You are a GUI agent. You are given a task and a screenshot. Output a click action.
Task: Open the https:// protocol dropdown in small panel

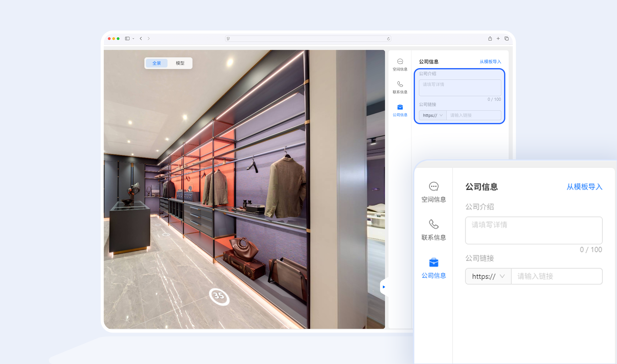[x=433, y=115]
